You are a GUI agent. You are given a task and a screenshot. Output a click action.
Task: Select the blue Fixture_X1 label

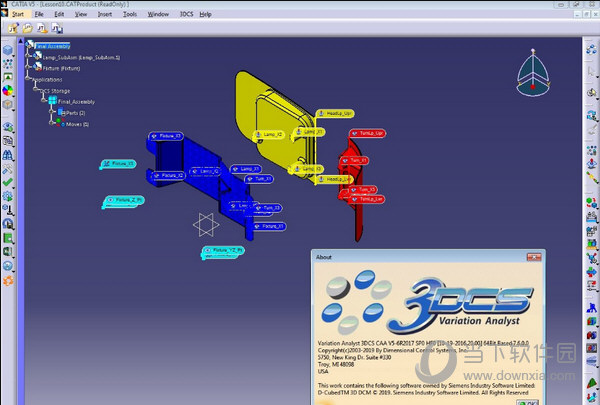point(269,226)
